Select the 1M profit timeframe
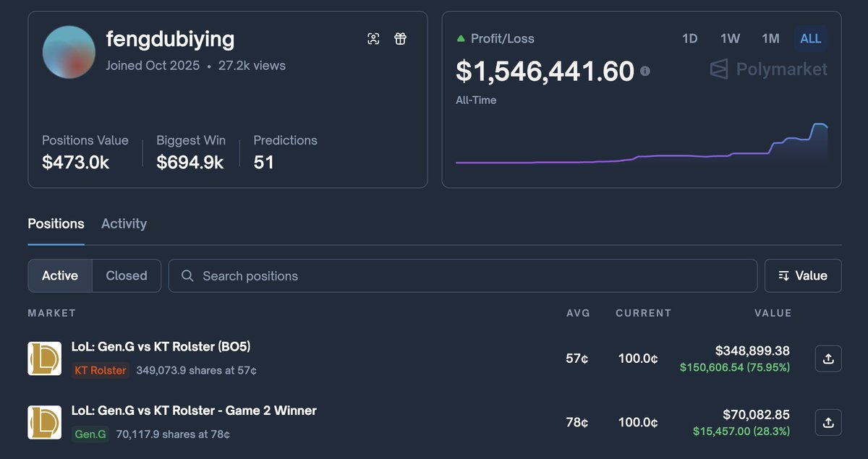Screen dimensions: 868x459 pyautogui.click(x=770, y=38)
